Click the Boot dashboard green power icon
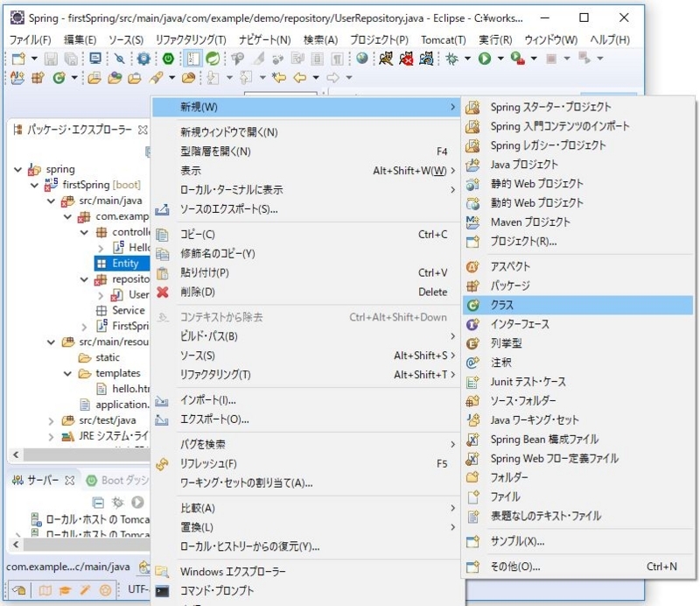The width and height of the screenshot is (700, 606). [x=168, y=59]
